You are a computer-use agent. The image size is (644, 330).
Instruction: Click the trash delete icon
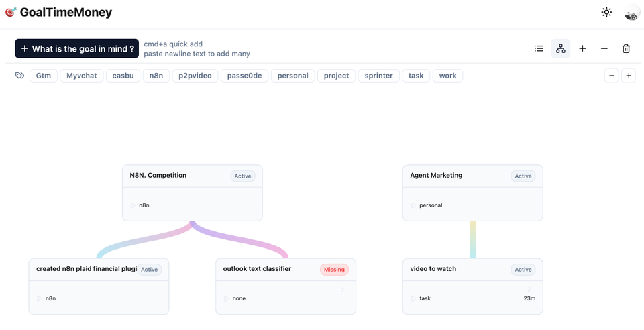coord(626,48)
